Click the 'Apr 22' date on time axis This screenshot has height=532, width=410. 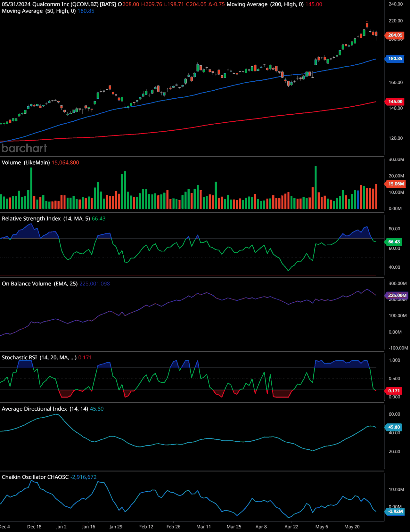click(x=291, y=527)
